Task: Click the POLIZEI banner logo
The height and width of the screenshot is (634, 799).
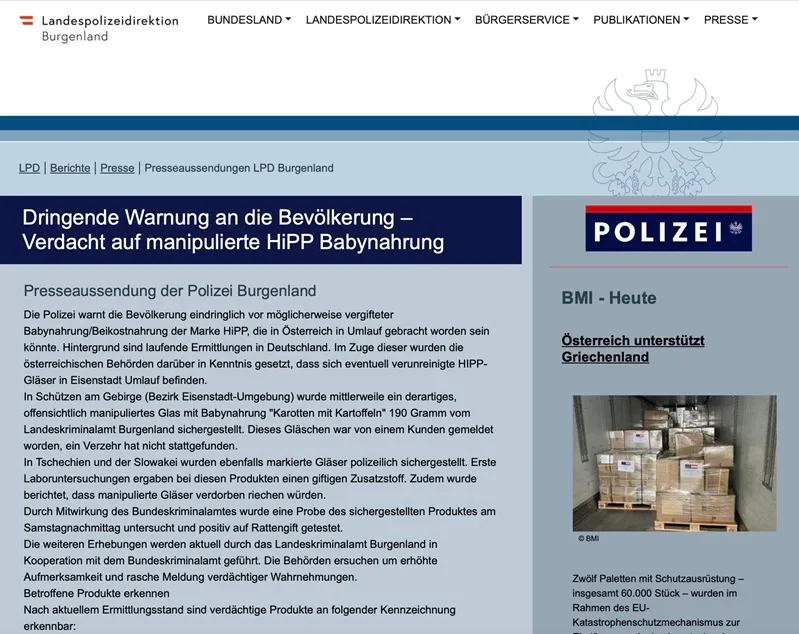Action: click(x=667, y=229)
